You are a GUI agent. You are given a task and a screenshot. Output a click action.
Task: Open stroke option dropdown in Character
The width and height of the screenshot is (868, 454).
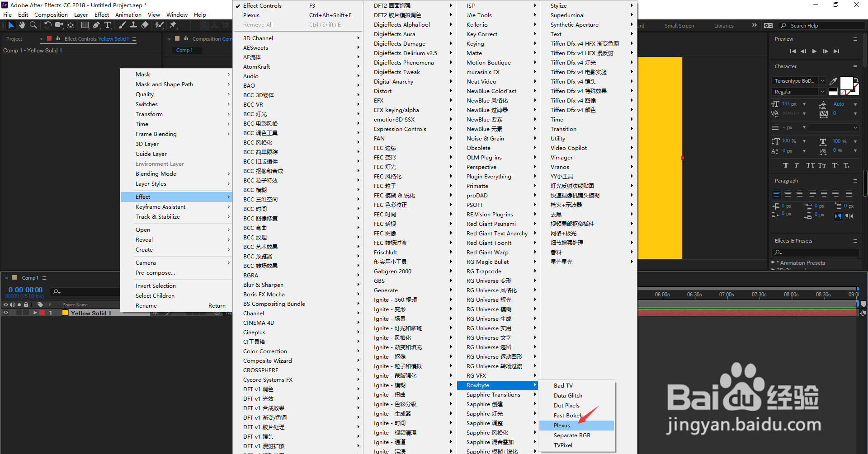(x=833, y=128)
